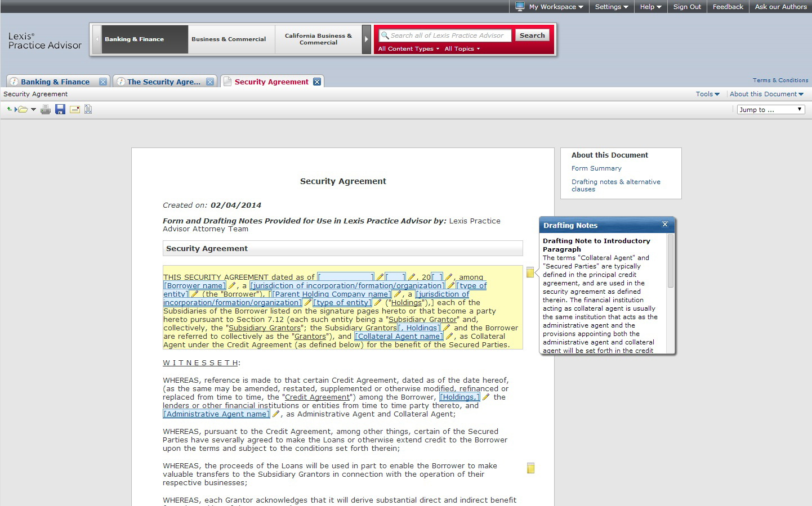This screenshot has width=812, height=506.
Task: Click the Lexis Practice Advisor logo
Action: click(x=45, y=41)
